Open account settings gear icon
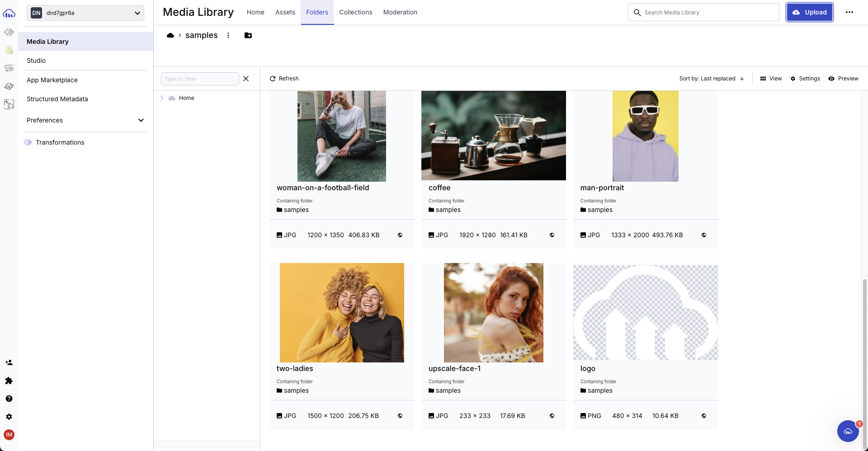This screenshot has height=451, width=868. [x=9, y=417]
